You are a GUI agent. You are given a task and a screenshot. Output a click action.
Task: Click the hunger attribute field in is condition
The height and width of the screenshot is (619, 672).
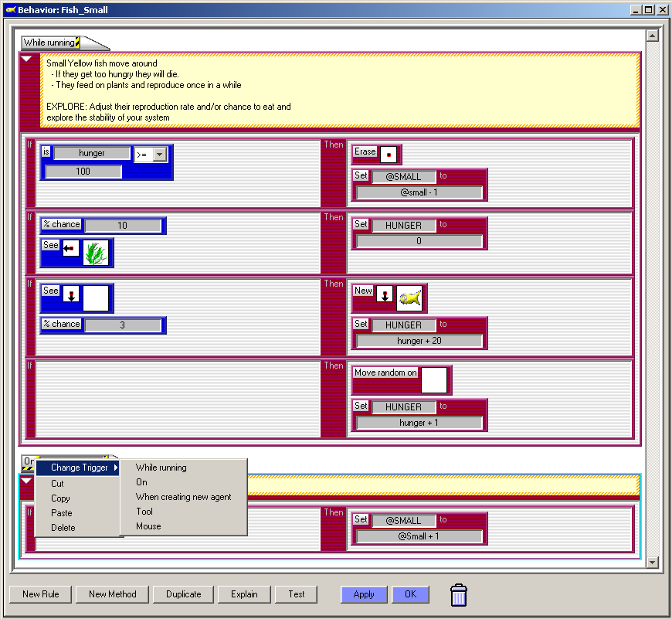[92, 153]
